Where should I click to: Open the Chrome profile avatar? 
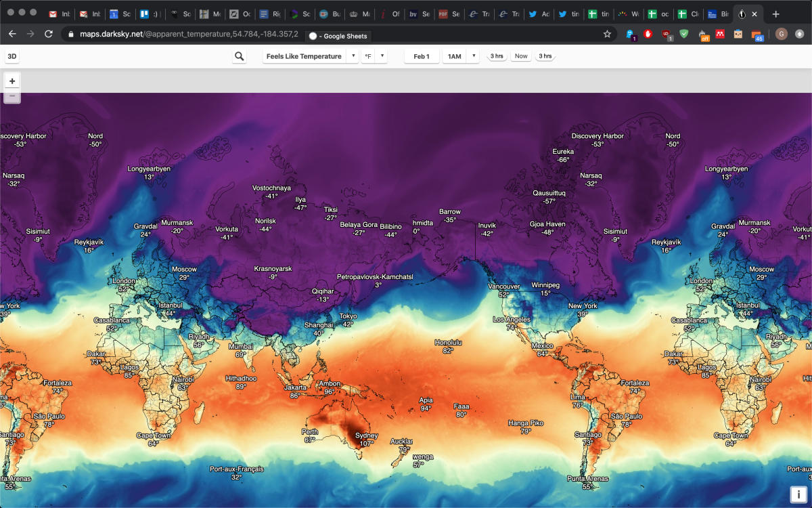781,34
